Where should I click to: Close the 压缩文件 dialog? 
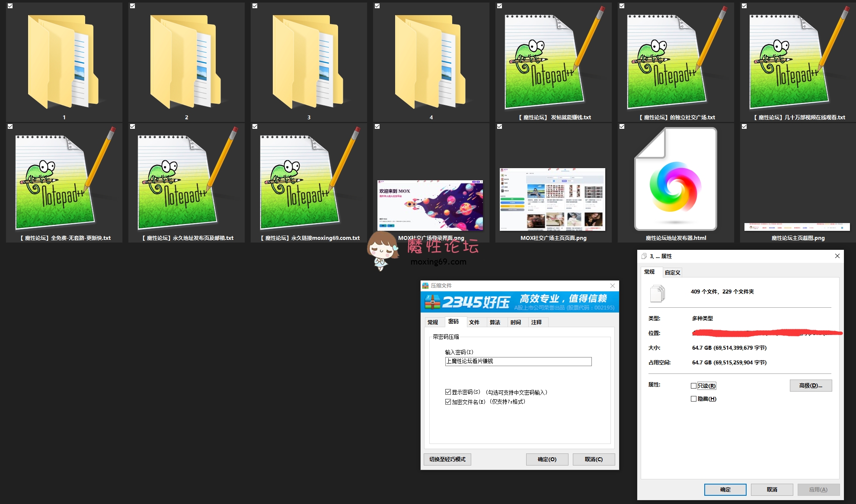coord(613,286)
